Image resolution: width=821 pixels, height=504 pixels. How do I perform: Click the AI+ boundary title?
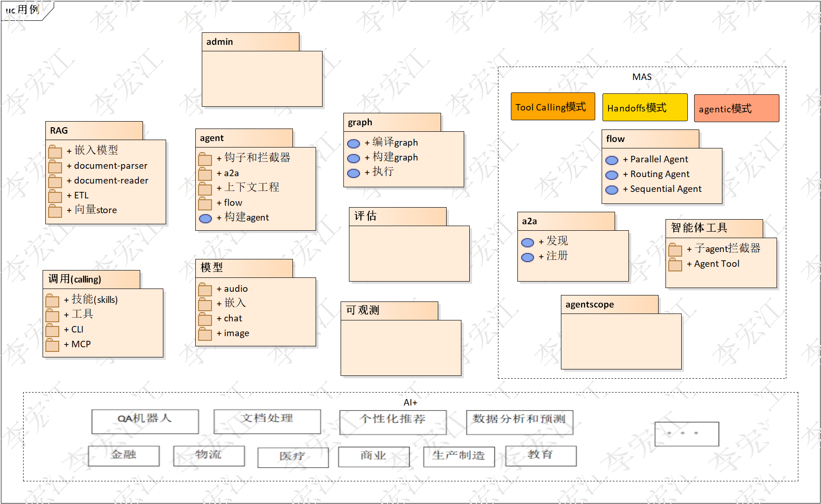(x=410, y=402)
